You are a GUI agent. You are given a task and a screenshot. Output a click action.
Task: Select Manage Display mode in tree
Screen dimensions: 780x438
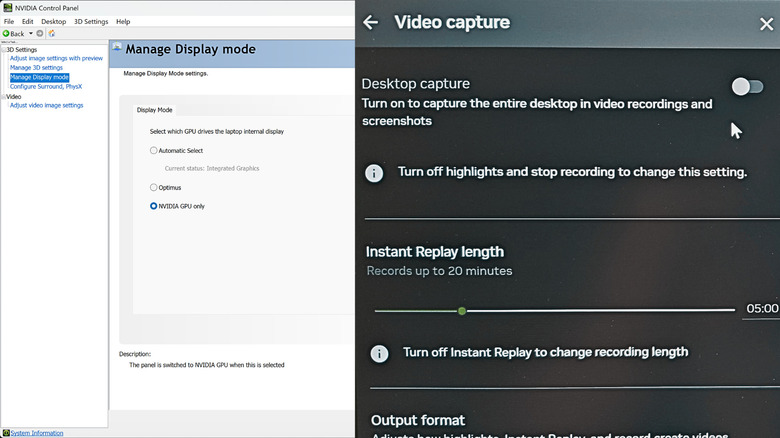(x=39, y=77)
